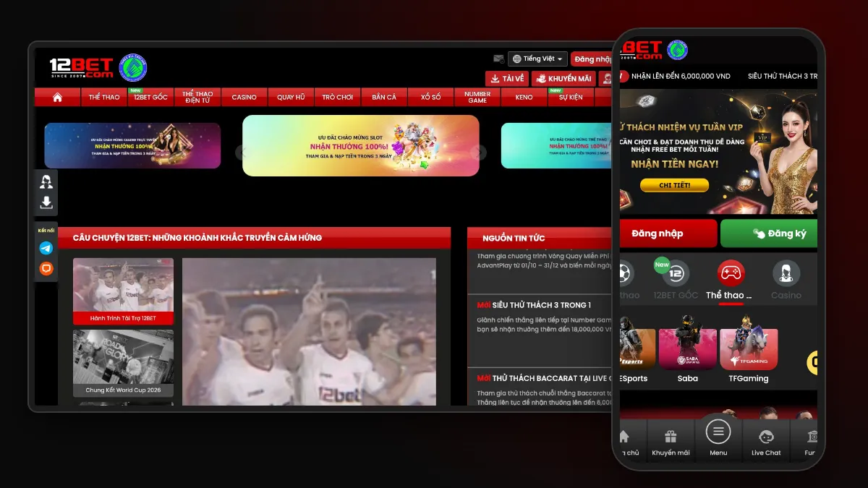Open the 12BET GỐC tab in the nav bar
The height and width of the screenshot is (488, 868).
point(150,97)
